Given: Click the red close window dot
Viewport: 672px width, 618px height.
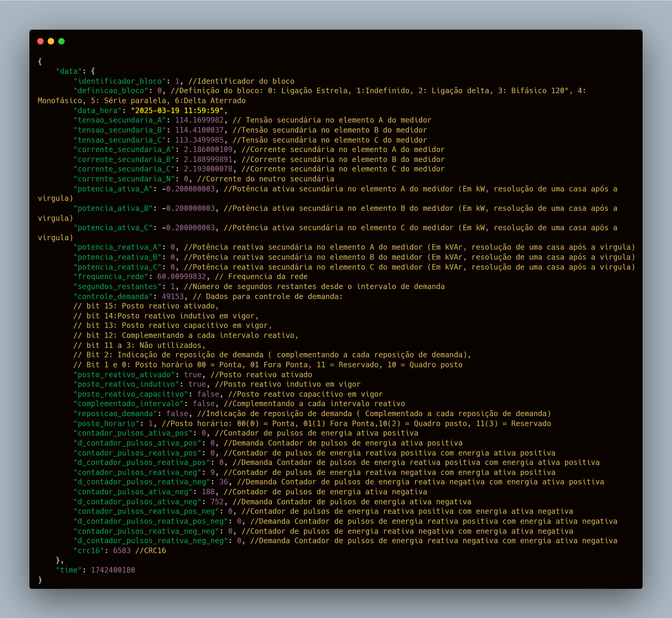Looking at the screenshot, I should click(40, 41).
